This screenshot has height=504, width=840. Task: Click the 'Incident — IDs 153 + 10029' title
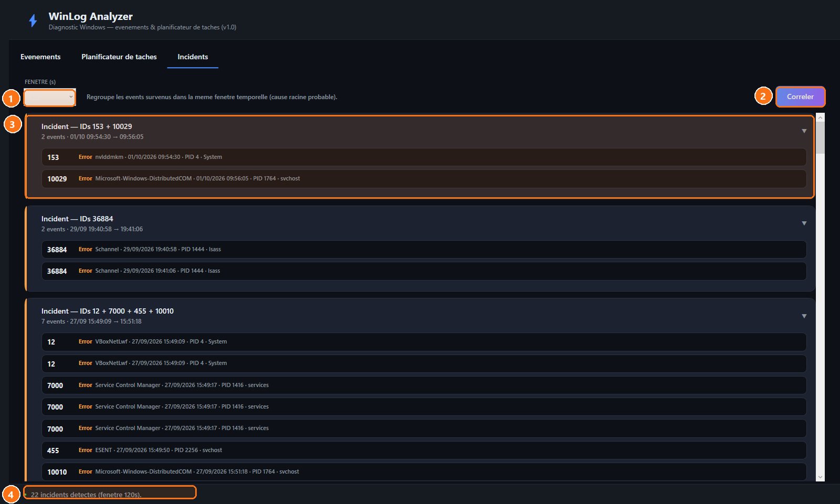coord(87,127)
